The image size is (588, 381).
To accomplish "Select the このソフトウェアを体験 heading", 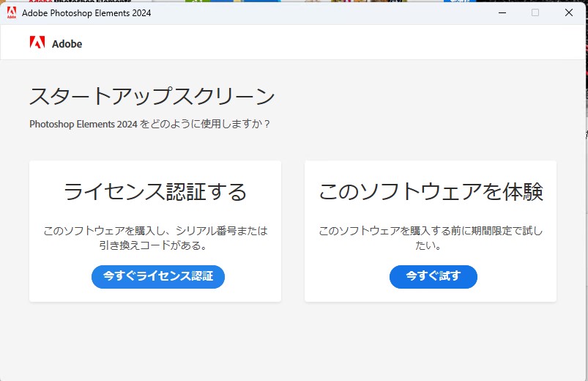I will tap(431, 191).
